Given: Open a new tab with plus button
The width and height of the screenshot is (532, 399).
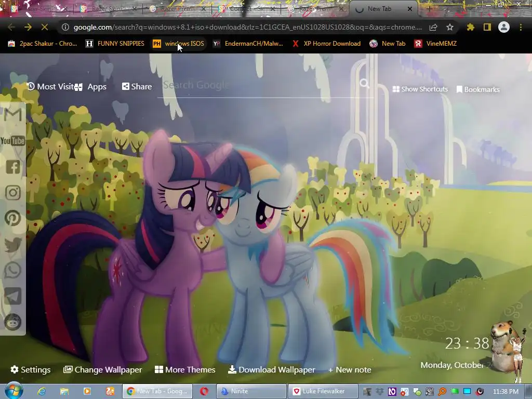Looking at the screenshot, I should coord(429,9).
